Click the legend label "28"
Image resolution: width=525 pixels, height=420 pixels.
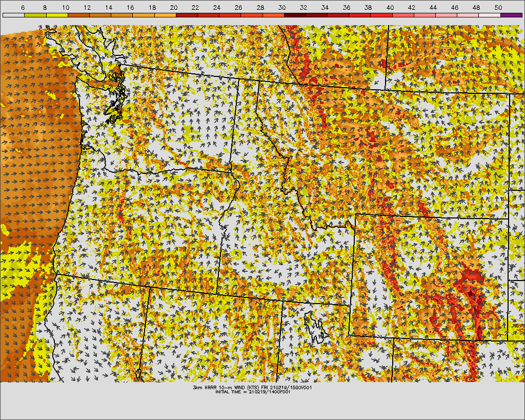click(x=260, y=7)
